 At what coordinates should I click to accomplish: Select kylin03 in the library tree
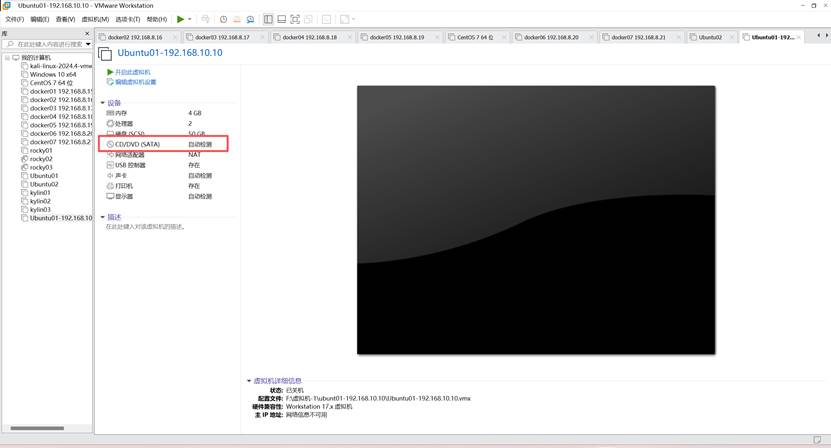pos(36,210)
